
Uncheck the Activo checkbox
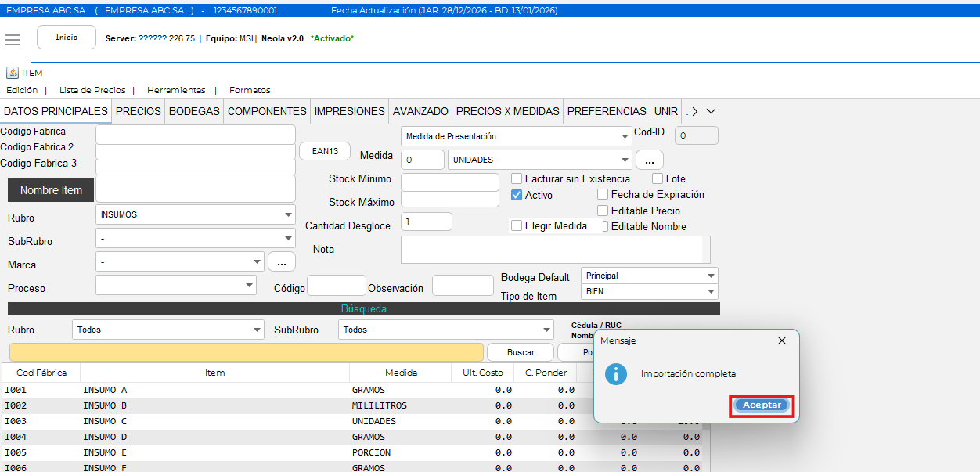click(517, 195)
